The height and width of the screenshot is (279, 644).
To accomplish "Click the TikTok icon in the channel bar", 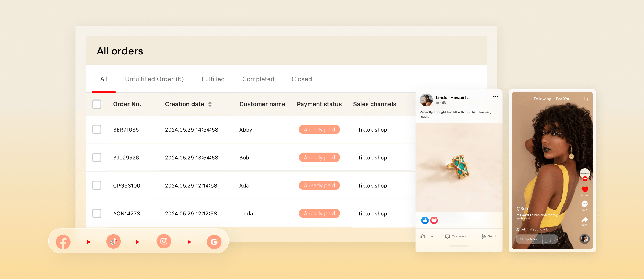I will (x=114, y=241).
